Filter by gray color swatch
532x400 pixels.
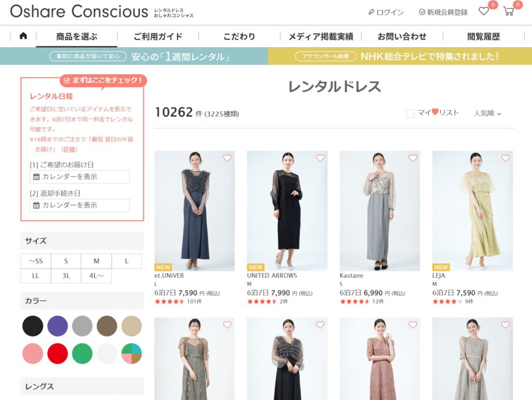(x=82, y=326)
